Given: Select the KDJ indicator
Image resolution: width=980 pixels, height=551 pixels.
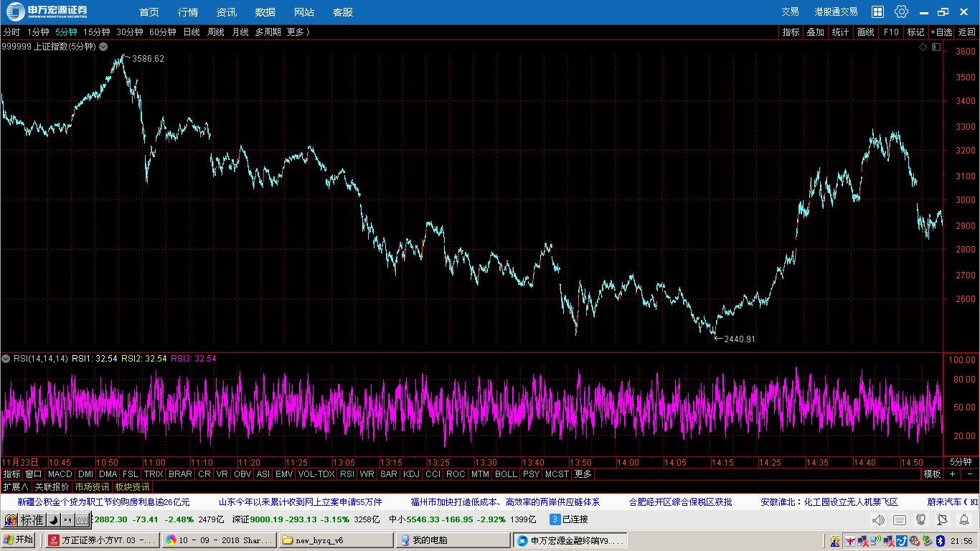Looking at the screenshot, I should coord(411,474).
